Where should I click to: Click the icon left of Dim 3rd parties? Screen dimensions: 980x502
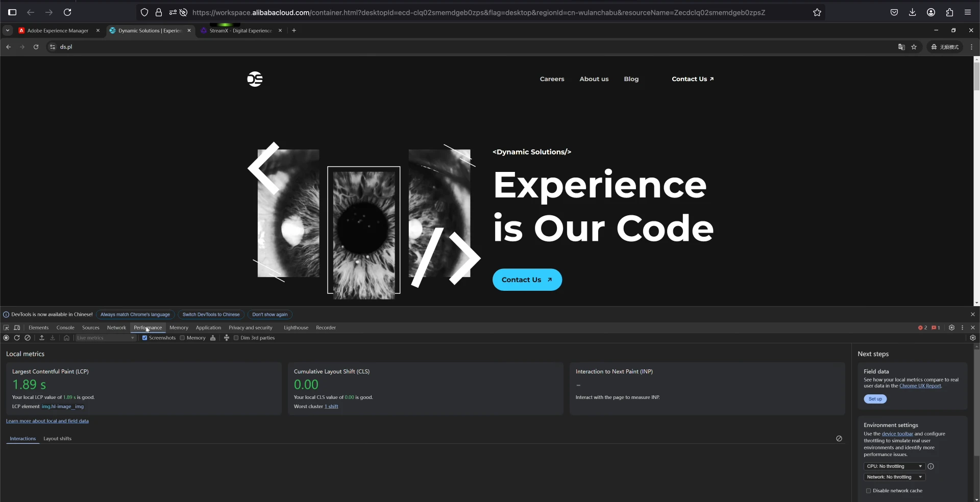(x=227, y=338)
